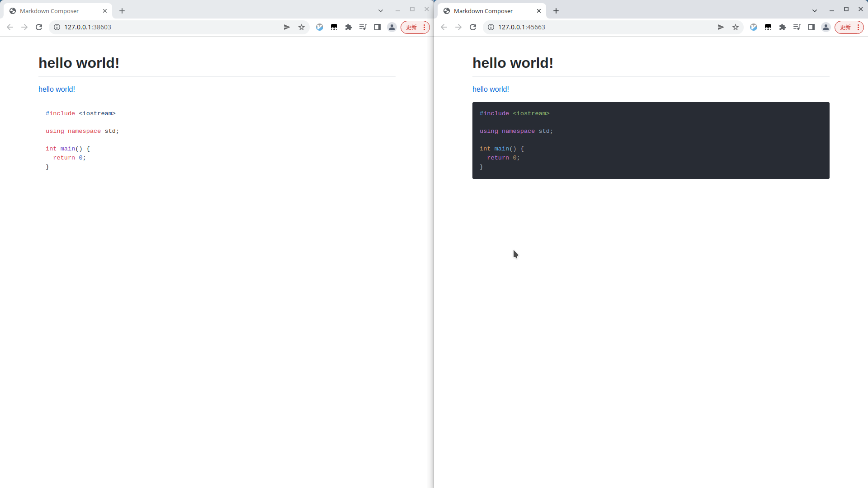Click int main() line in light code block
The image size is (868, 488).
point(68,149)
